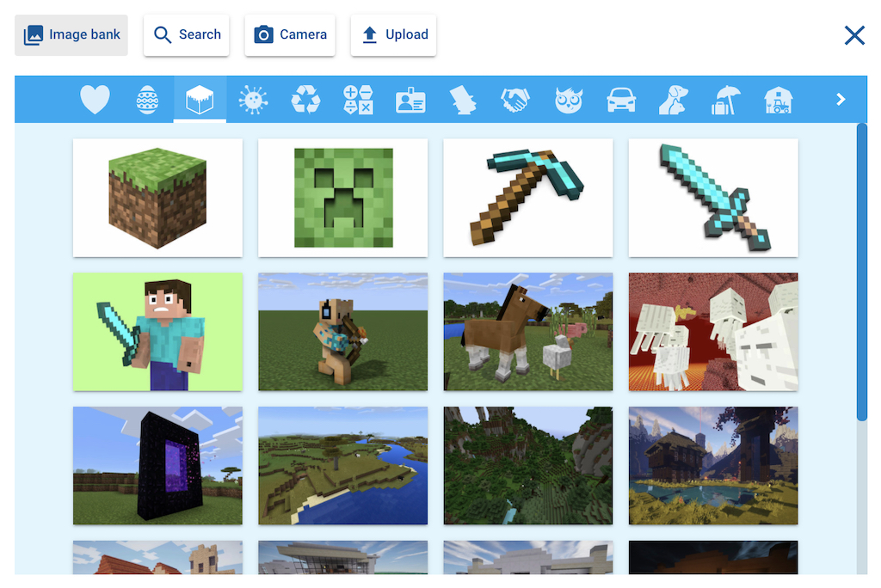Open the math symbols category icon
Viewport: 881px width, 588px height.
point(358,100)
